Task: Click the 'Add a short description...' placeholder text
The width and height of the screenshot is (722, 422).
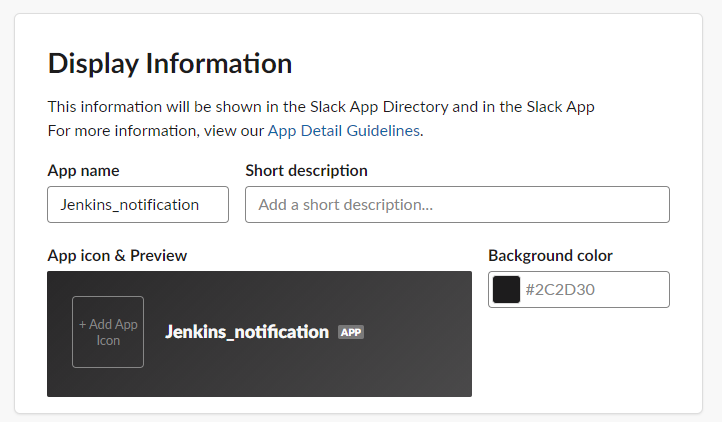Action: (345, 205)
